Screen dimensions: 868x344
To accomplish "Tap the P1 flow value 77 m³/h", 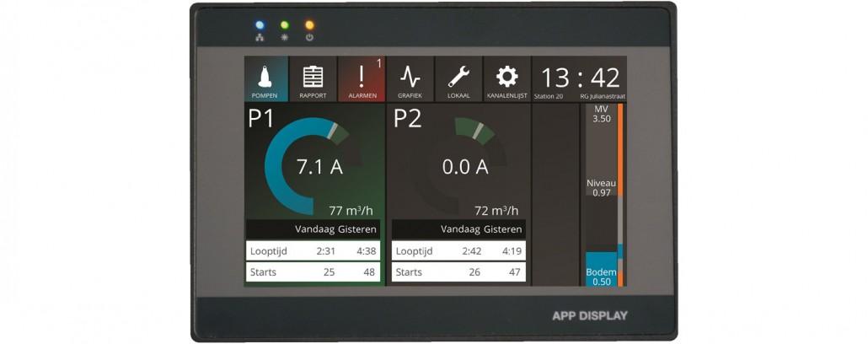I will tap(351, 211).
